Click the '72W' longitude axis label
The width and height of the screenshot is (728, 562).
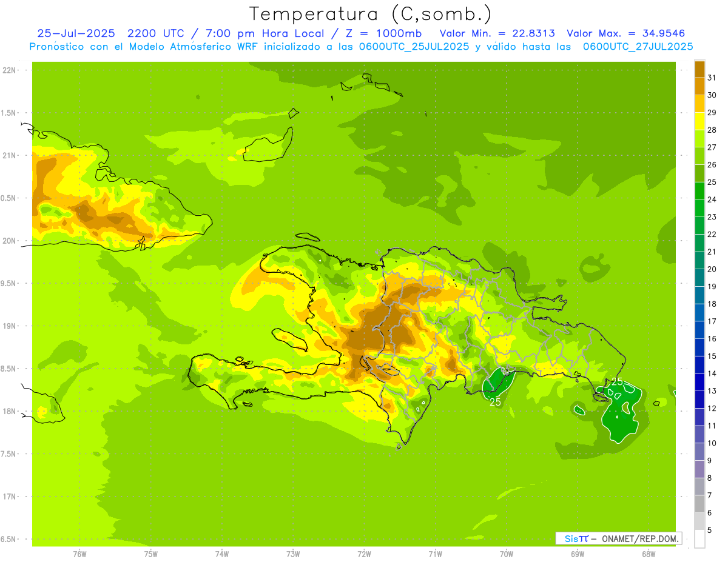tap(364, 554)
